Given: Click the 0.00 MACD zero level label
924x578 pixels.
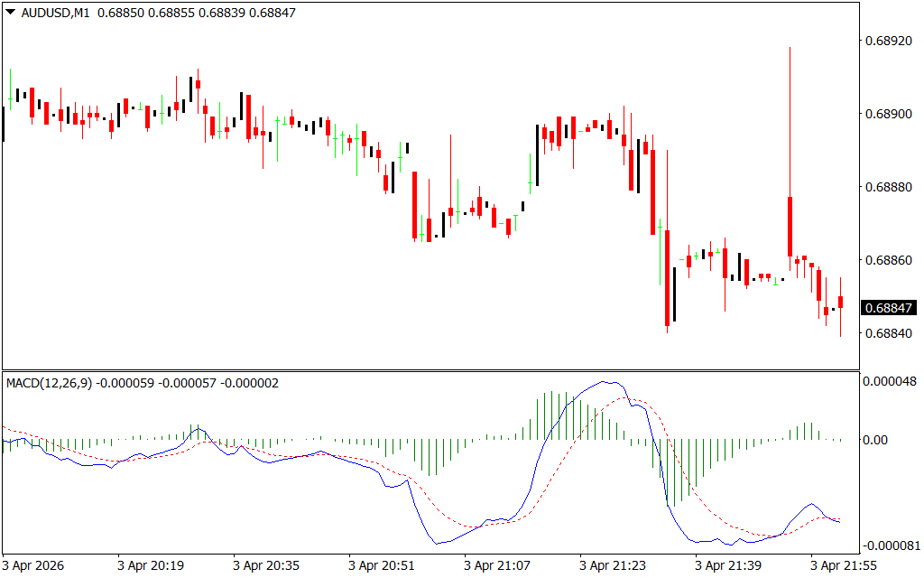Looking at the screenshot, I should pos(876,440).
